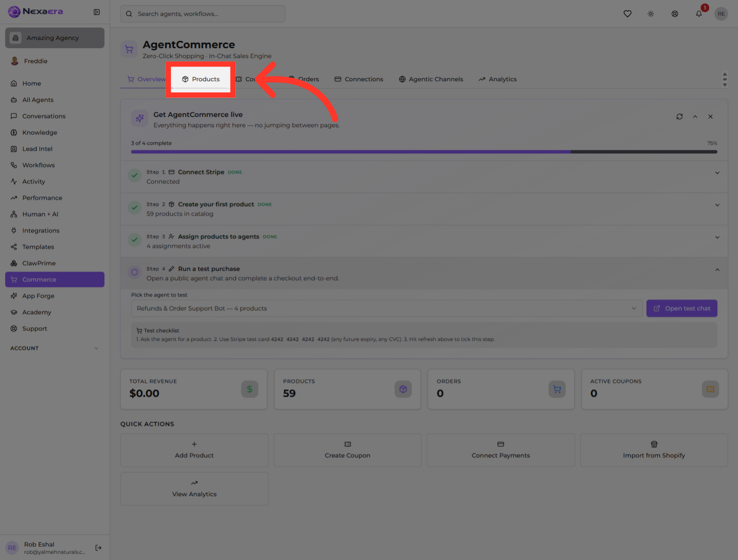Viewport: 738px width, 560px height.
Task: Click Step 1 done checkmark
Action: 134,175
